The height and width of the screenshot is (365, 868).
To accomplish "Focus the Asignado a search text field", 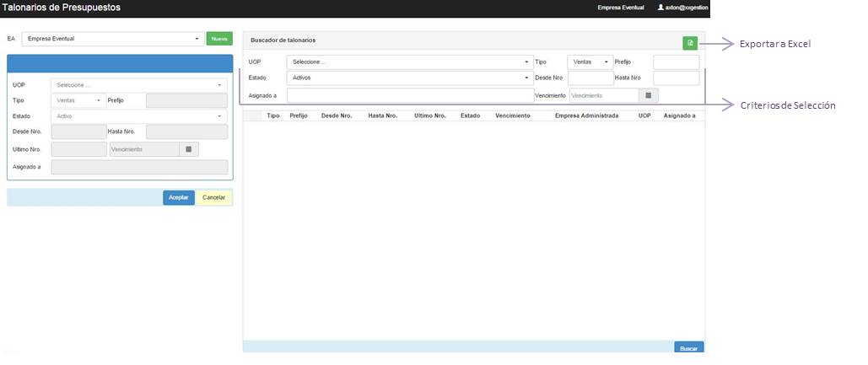I will coord(410,95).
